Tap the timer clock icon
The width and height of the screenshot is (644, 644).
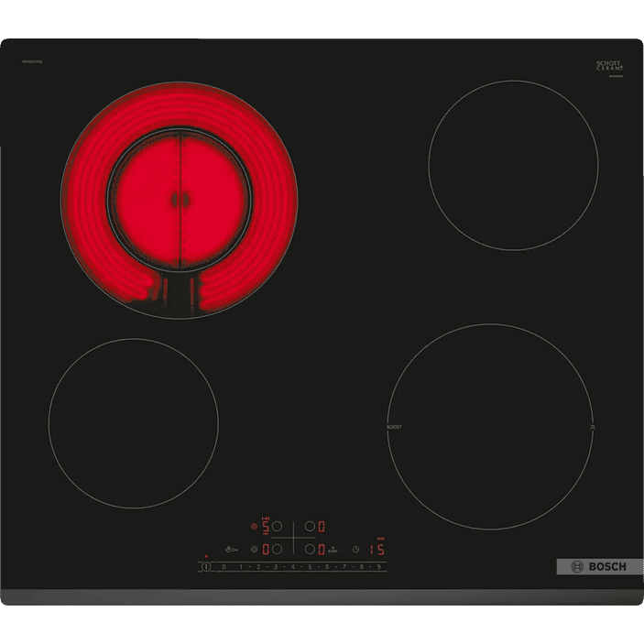click(x=355, y=549)
